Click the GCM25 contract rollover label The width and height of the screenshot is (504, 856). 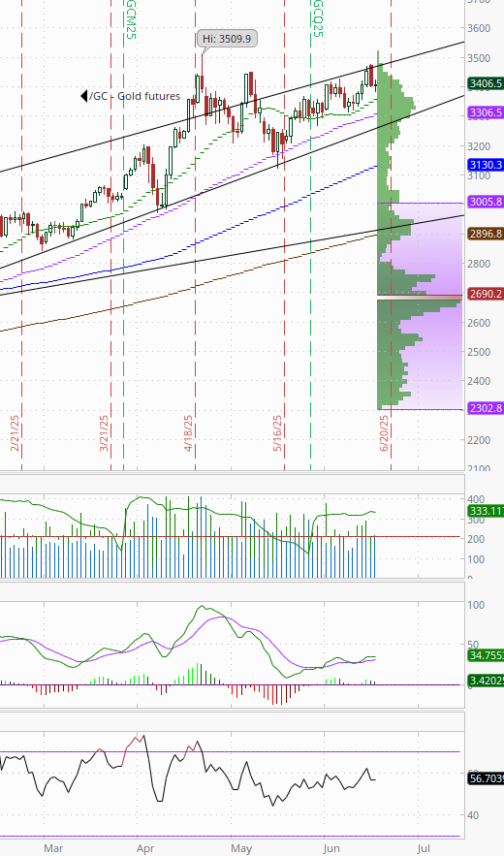click(x=131, y=19)
